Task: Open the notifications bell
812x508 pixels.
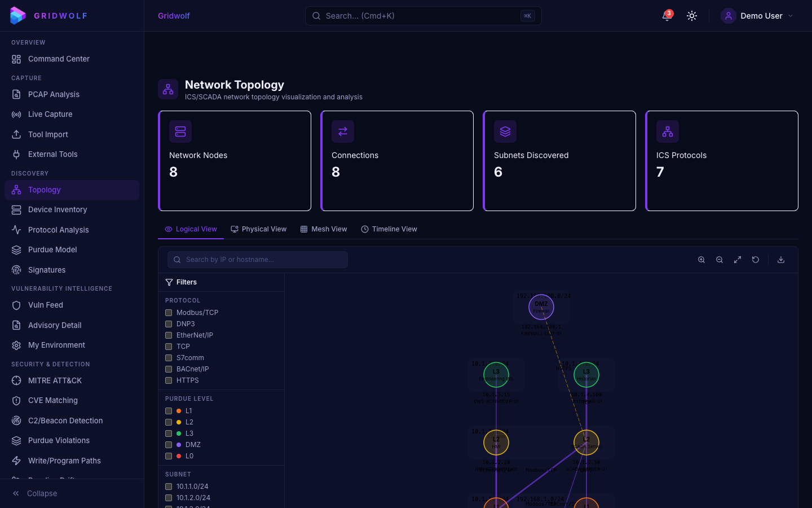Action: click(x=667, y=16)
